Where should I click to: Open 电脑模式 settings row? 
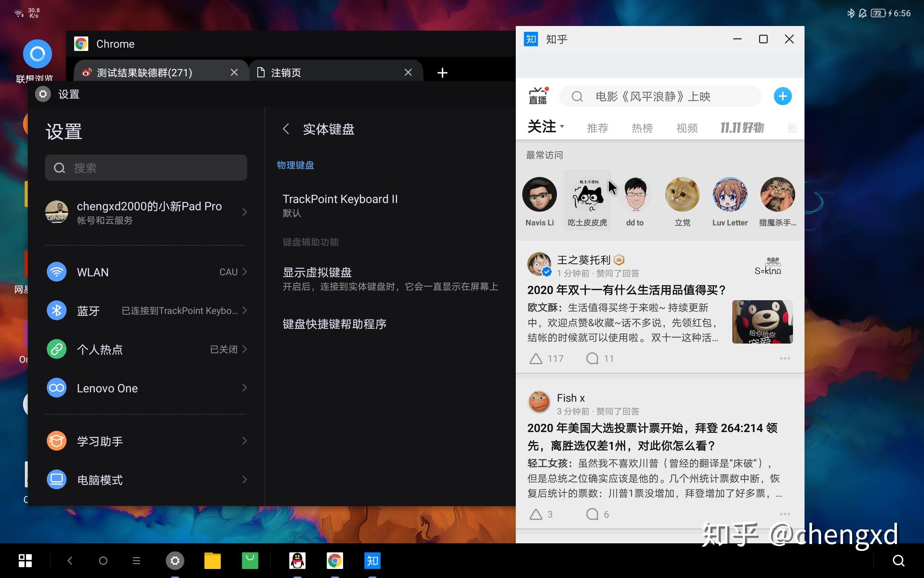coord(146,479)
